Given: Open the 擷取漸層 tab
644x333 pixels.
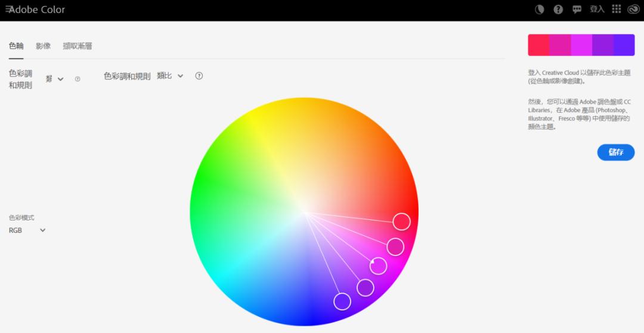Looking at the screenshot, I should coord(78,46).
